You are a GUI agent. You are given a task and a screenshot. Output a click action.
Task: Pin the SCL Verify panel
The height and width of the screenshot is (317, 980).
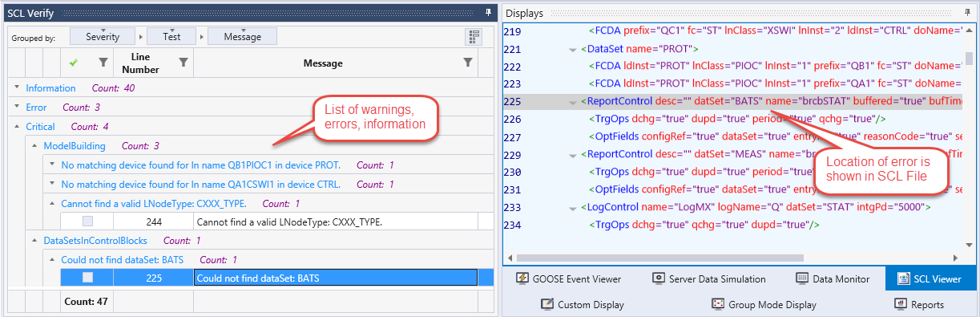[x=488, y=13]
